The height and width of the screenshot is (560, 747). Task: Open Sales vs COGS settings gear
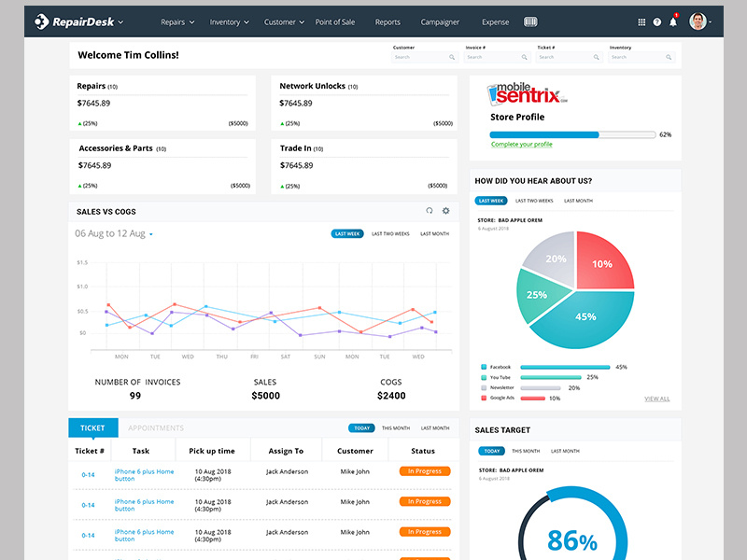446,211
